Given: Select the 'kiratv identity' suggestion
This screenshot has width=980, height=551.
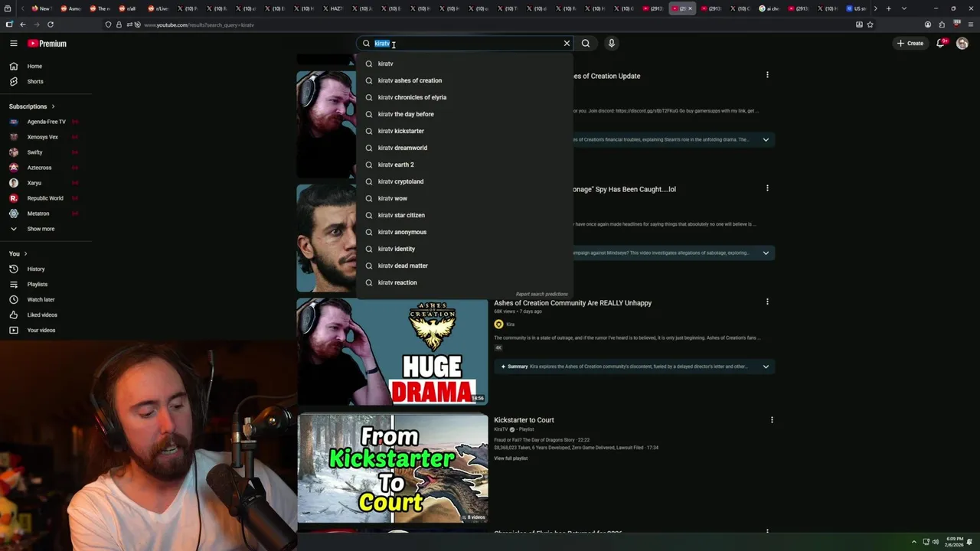Looking at the screenshot, I should click(x=465, y=249).
